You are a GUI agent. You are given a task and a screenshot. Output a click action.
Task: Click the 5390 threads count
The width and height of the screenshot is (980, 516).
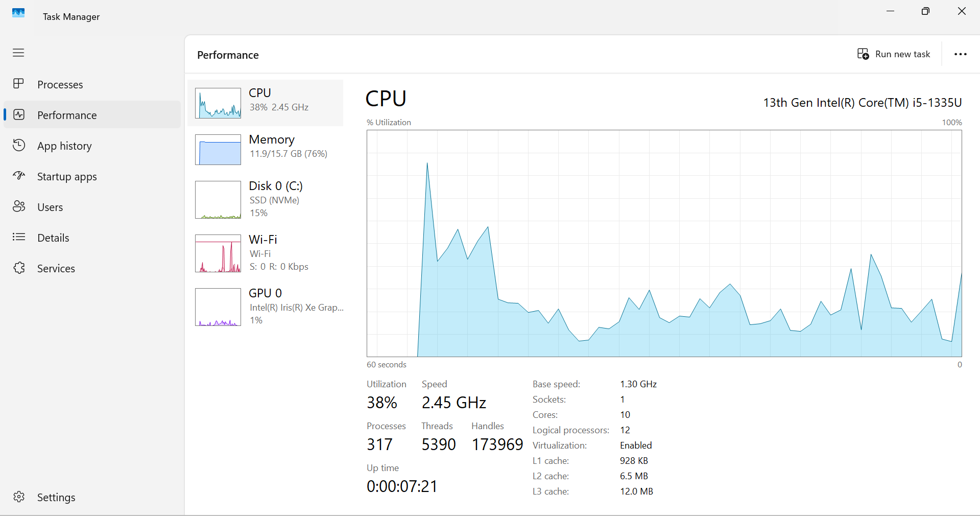pyautogui.click(x=439, y=444)
